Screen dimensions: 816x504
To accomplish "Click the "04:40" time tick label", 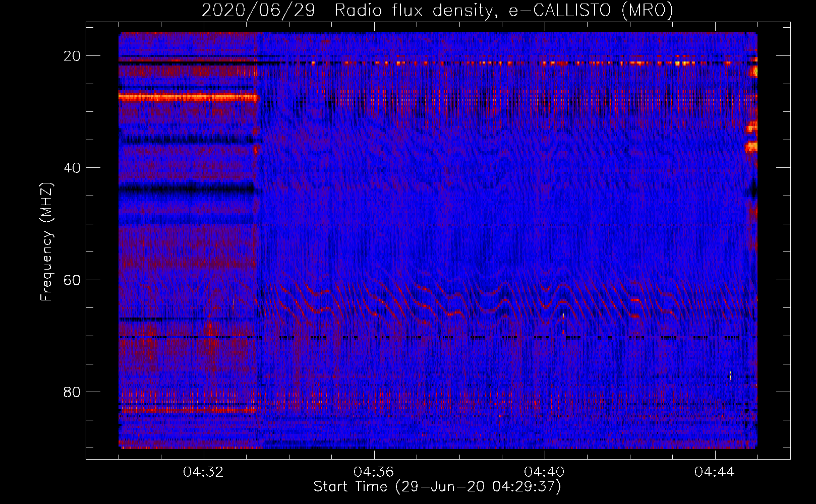I will [x=544, y=472].
